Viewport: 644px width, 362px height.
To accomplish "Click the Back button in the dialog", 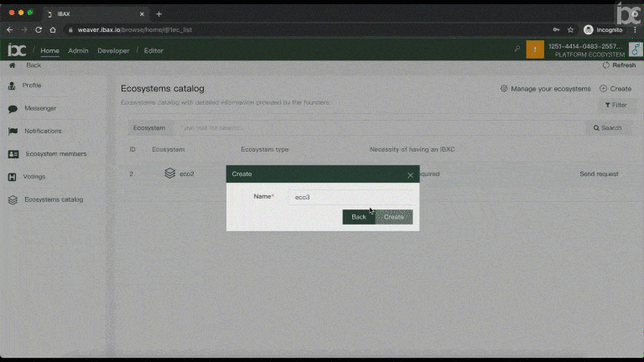I will coord(358,217).
